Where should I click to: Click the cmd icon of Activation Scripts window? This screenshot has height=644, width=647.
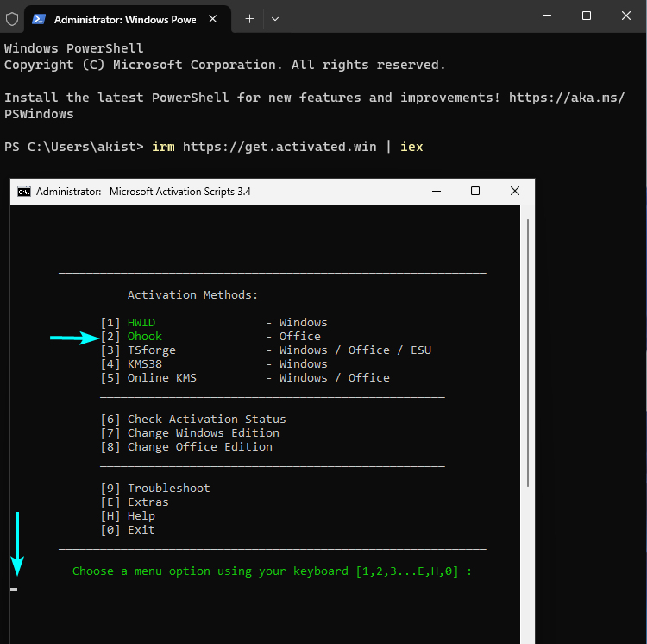point(24,192)
